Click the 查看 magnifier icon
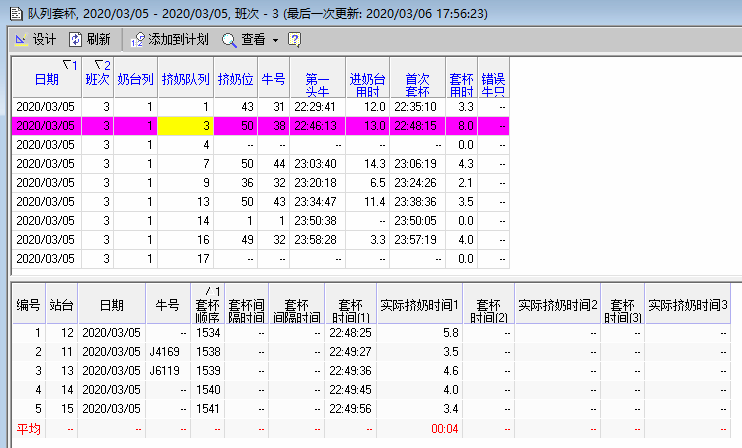Image resolution: width=742 pixels, height=448 pixels. [x=229, y=39]
